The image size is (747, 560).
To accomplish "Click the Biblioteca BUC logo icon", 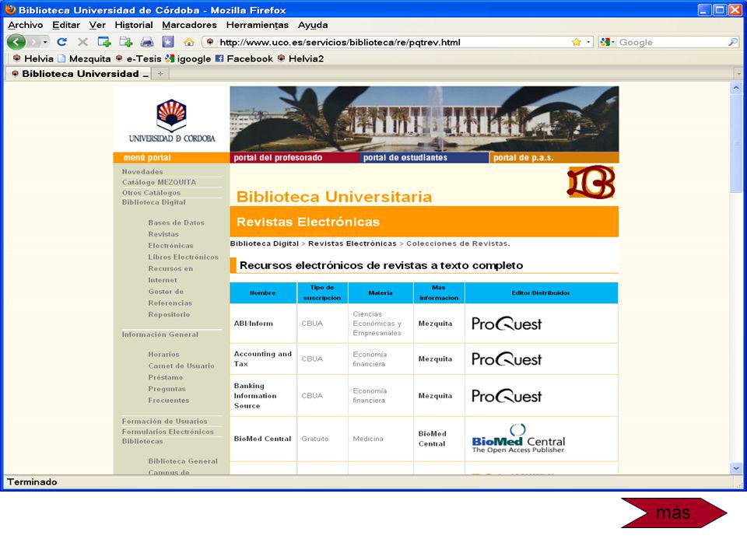I will [591, 182].
